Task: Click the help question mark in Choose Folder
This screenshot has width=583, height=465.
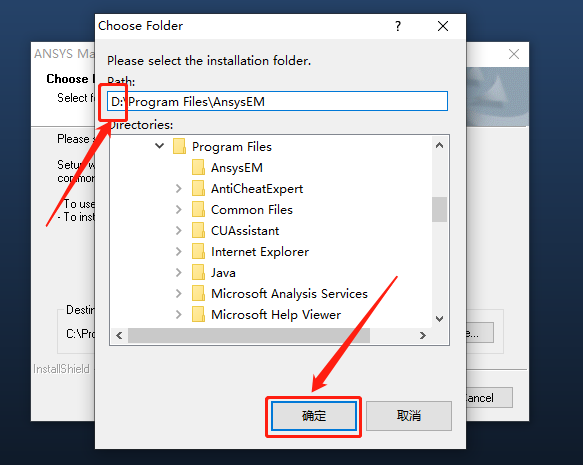Action: click(398, 26)
